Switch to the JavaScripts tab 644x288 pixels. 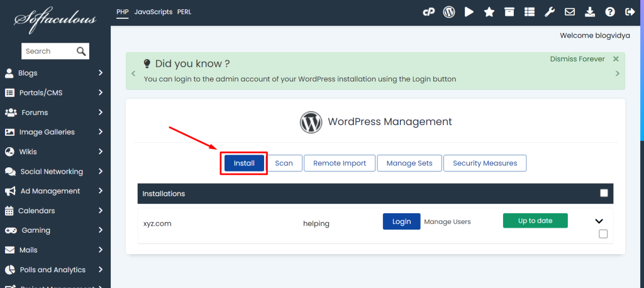pos(153,12)
